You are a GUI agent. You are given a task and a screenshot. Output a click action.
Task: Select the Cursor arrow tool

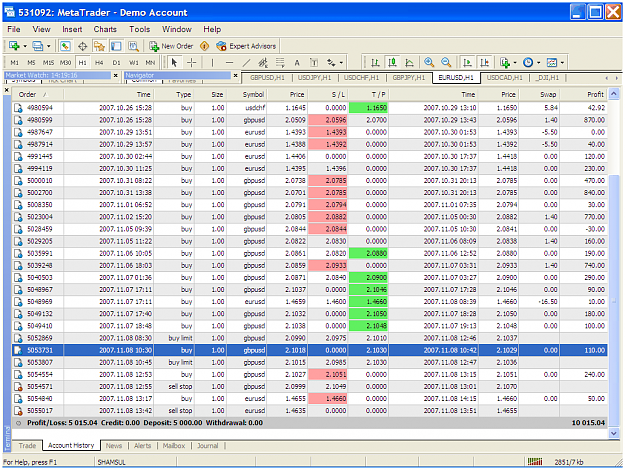click(174, 63)
